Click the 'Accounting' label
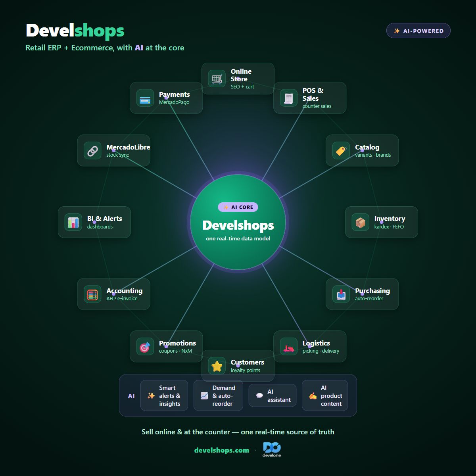Viewport: 476px width, 476px height. (x=124, y=291)
